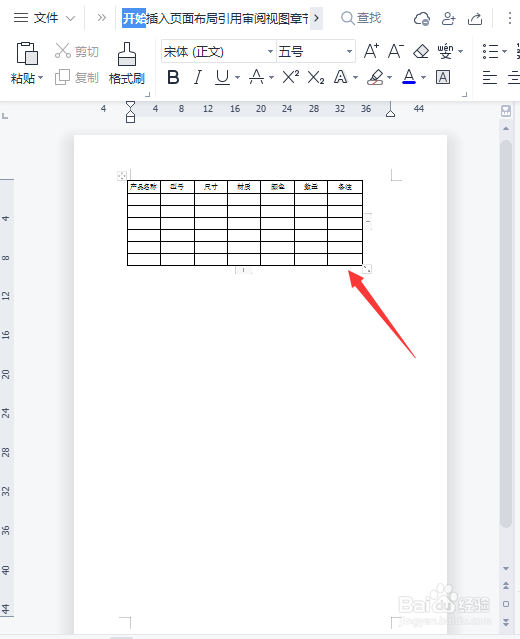The image size is (520, 639).
Task: Switch to the 视图 tab
Action: click(278, 18)
